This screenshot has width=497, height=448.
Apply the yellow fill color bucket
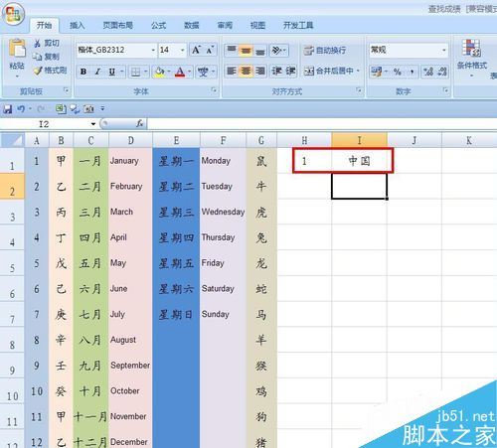click(159, 72)
